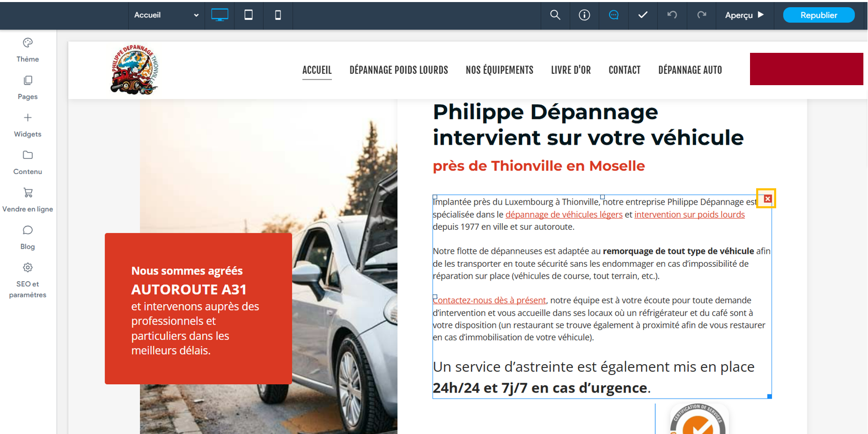Open the Widgets panel
868x434 pixels.
[x=28, y=125]
